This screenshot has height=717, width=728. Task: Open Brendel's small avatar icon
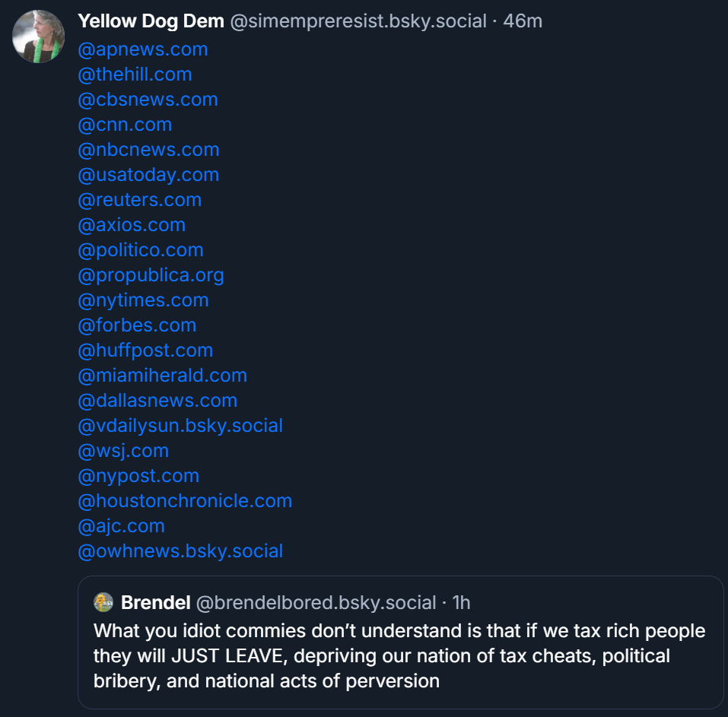[x=103, y=603]
